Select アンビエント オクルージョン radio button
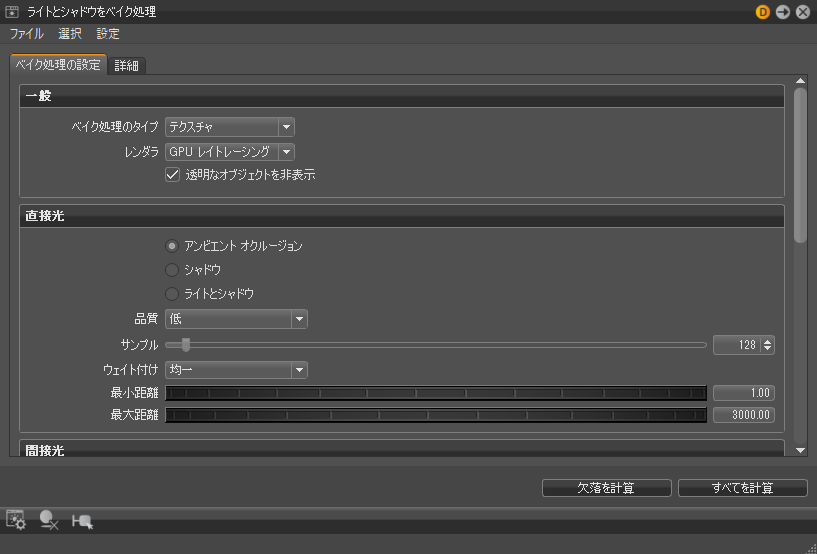Image resolution: width=817 pixels, height=554 pixels. pyautogui.click(x=172, y=245)
